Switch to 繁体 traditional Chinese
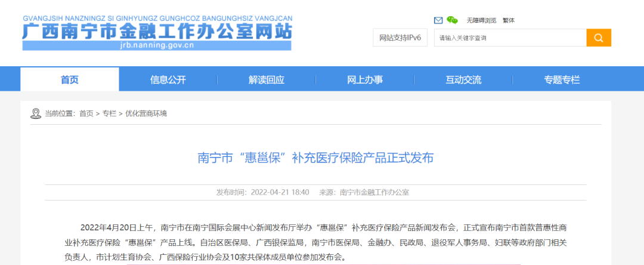The height and width of the screenshot is (265, 644). pos(509,20)
